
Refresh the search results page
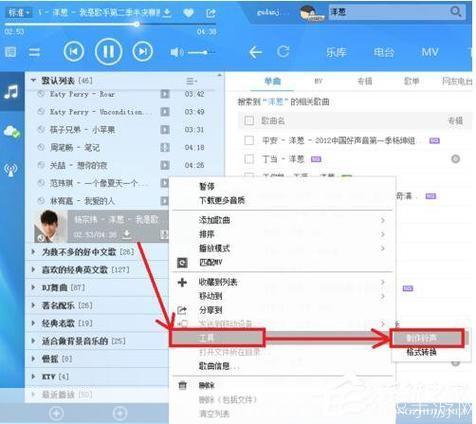point(283,52)
